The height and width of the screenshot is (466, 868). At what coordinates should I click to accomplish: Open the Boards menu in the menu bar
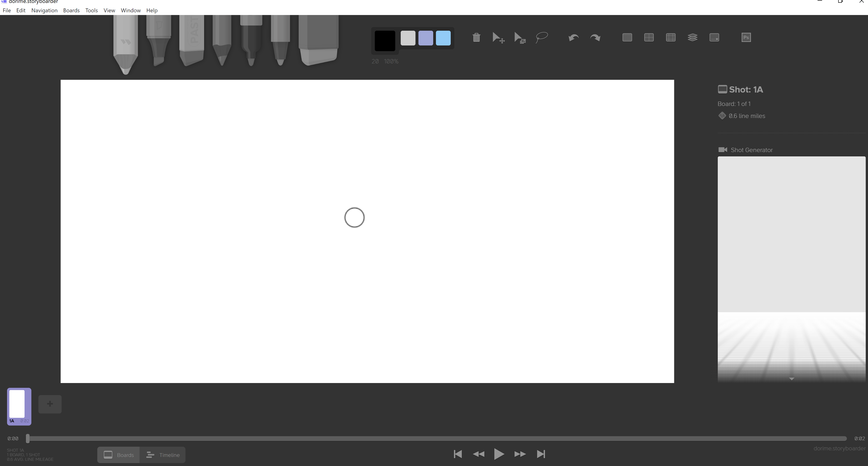pos(71,10)
